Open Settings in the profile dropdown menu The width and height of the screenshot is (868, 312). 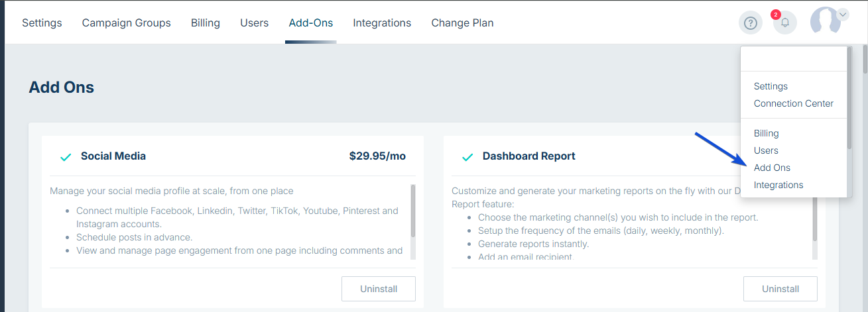pyautogui.click(x=771, y=86)
